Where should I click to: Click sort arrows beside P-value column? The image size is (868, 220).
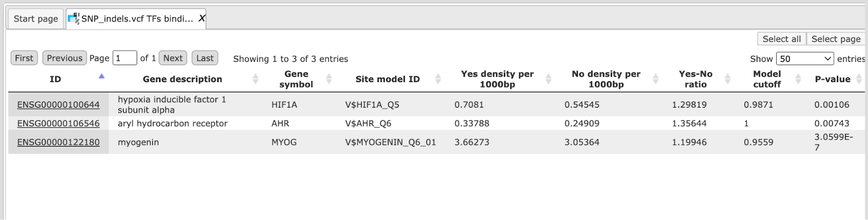tap(859, 79)
